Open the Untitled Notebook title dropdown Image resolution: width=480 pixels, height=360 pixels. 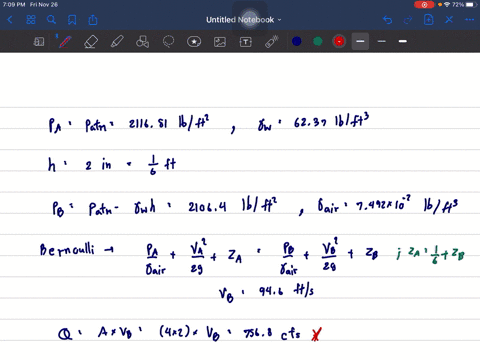pos(244,20)
